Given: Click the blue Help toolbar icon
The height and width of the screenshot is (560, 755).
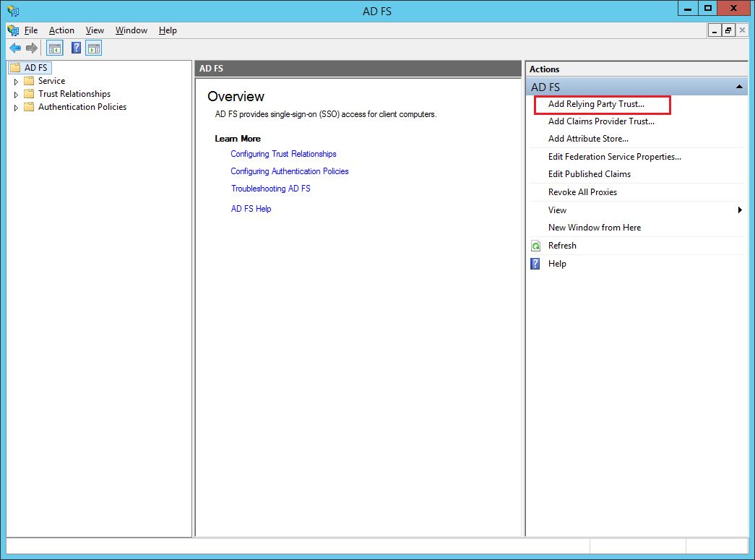Looking at the screenshot, I should pyautogui.click(x=76, y=48).
